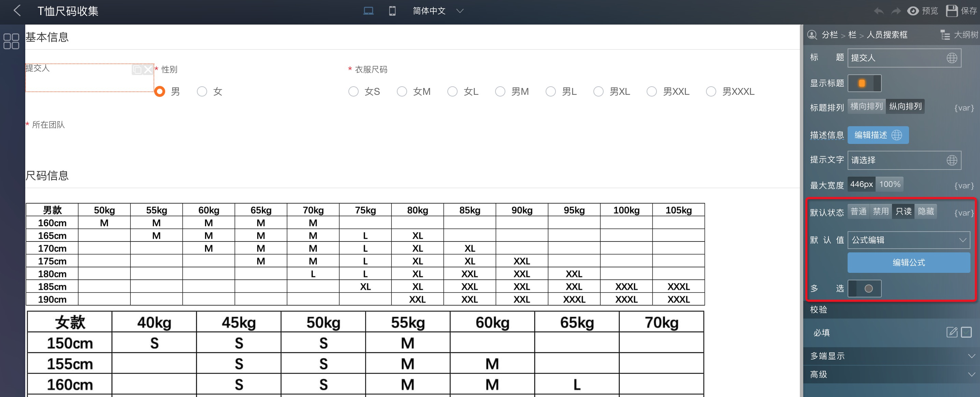Click the 保存 save button
Viewport: 980px width, 397px height.
961,11
